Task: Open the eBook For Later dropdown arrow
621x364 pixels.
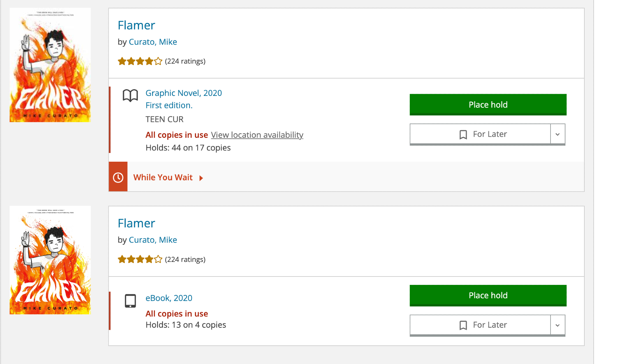Action: 558,325
